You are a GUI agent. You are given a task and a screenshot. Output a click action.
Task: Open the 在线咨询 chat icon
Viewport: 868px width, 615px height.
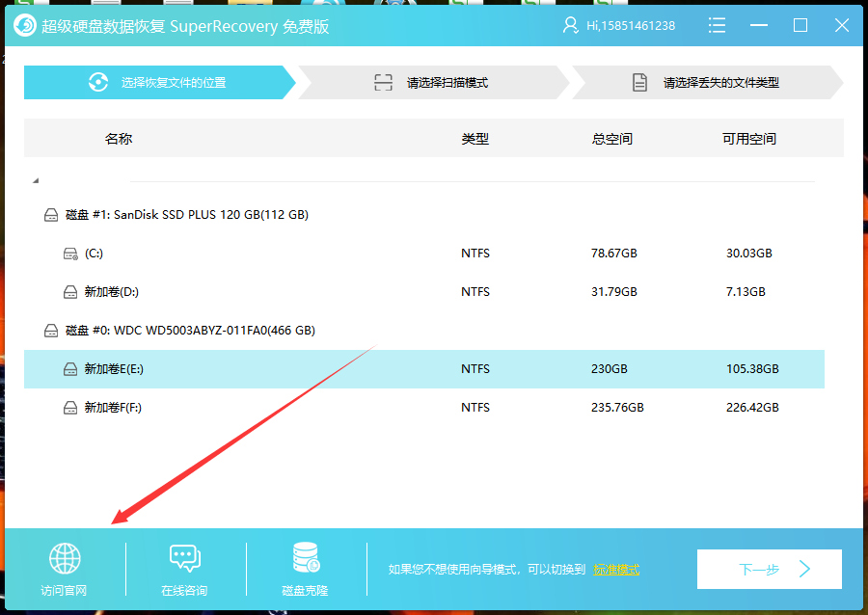185,558
